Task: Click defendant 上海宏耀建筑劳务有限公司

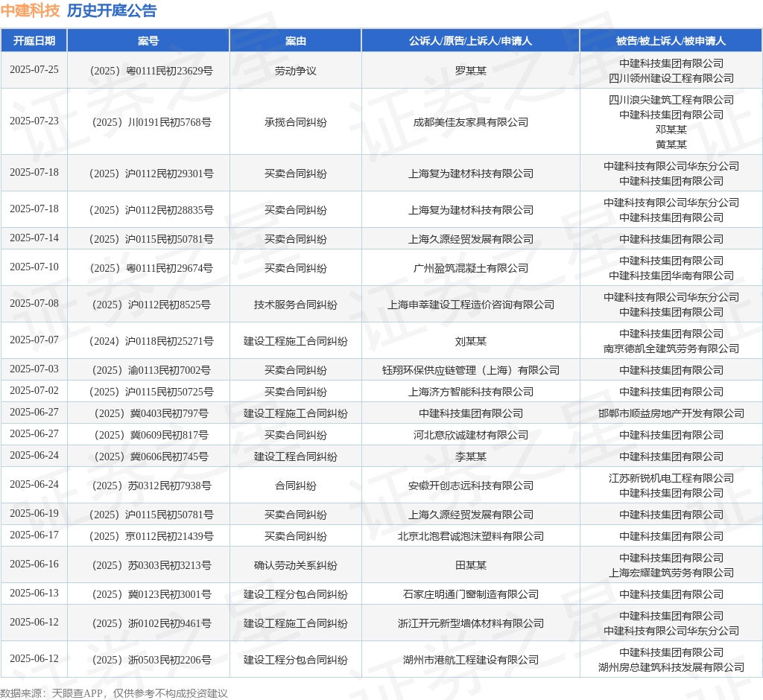Action: click(671, 573)
